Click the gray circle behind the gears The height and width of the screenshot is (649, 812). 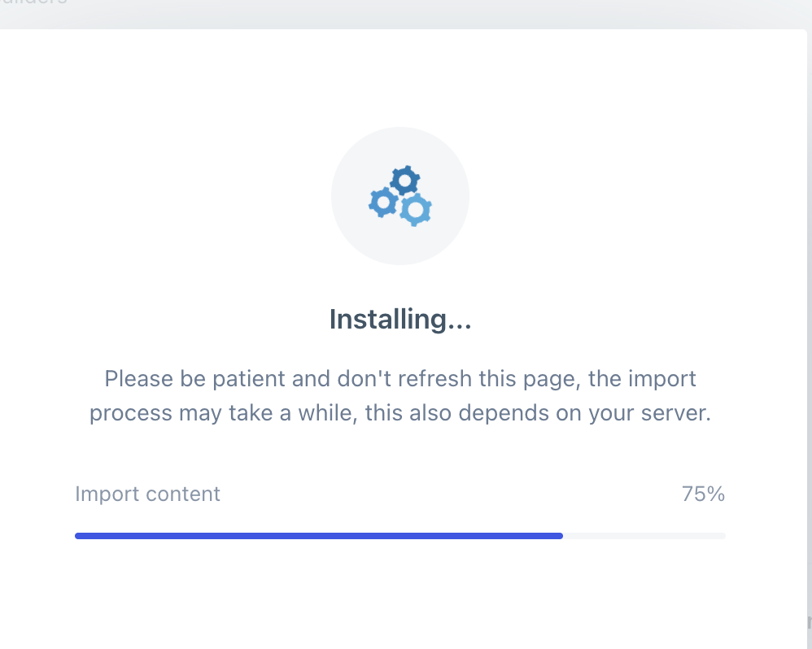400,196
